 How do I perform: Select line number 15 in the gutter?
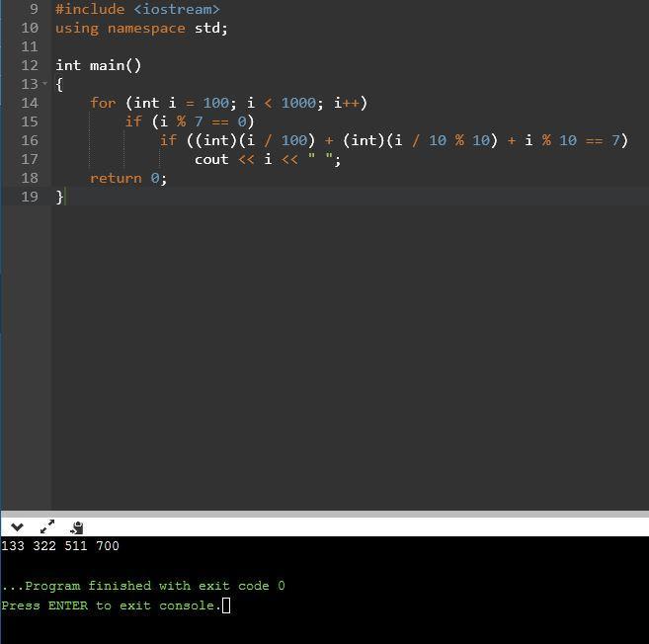point(30,121)
